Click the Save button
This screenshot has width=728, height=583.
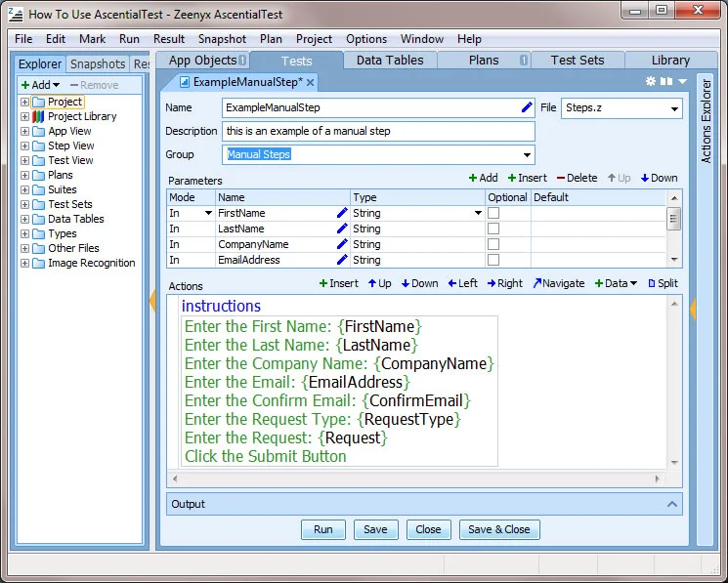click(x=375, y=529)
